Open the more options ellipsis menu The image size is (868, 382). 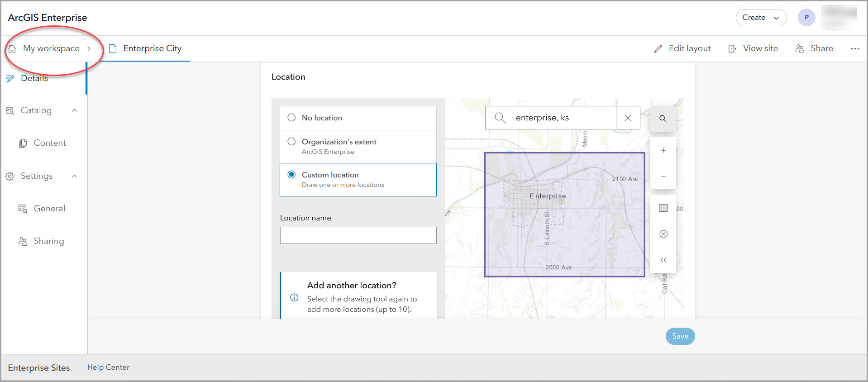click(x=854, y=48)
